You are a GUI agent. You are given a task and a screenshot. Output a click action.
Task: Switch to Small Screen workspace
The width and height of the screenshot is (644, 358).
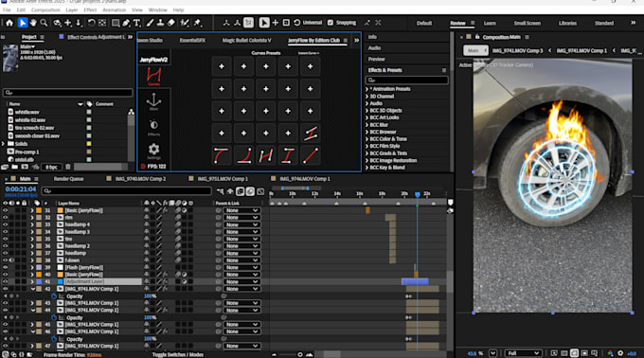tap(527, 23)
